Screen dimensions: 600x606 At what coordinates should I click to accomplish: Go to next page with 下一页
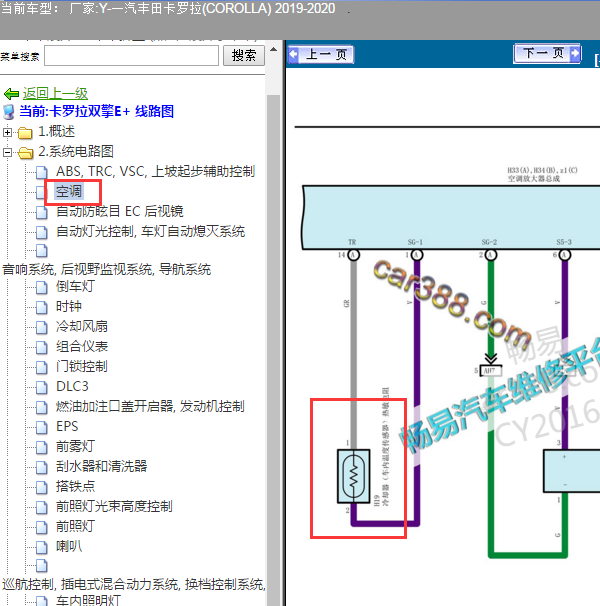[x=547, y=53]
